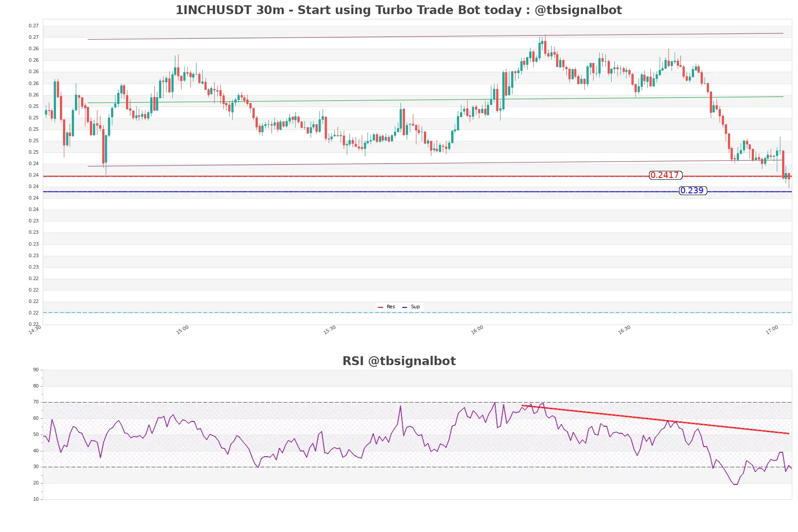Click the red RSI descending trendline

(x=655, y=419)
